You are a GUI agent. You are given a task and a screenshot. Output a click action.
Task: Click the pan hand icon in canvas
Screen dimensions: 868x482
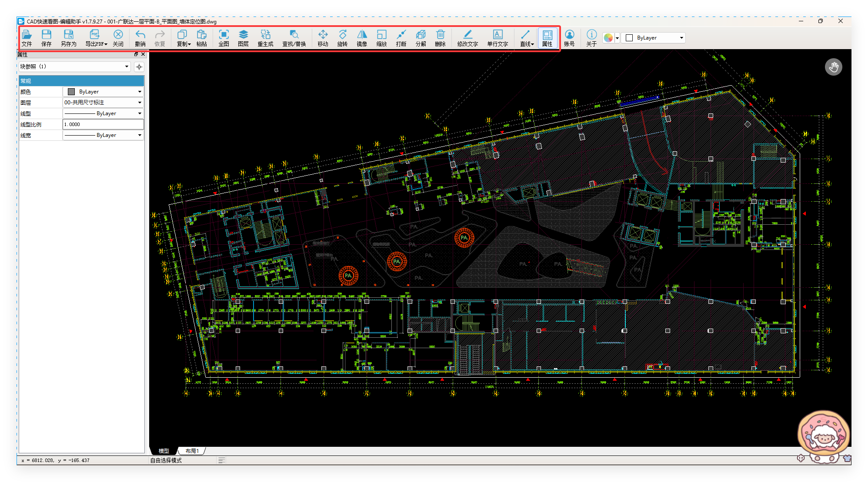pos(833,67)
